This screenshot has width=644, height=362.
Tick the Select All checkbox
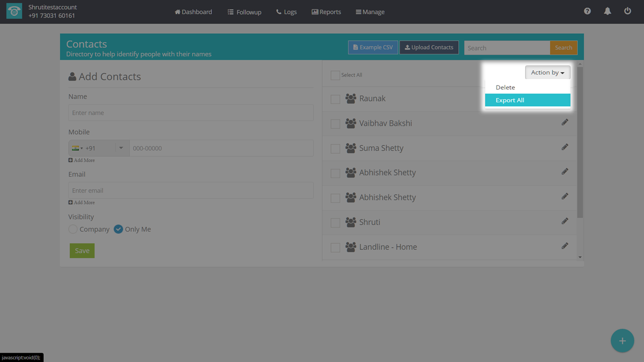(x=335, y=75)
